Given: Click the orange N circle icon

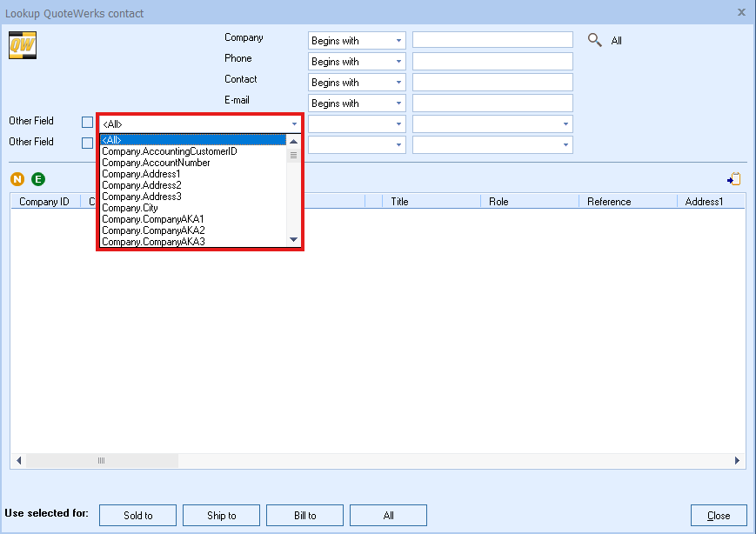Looking at the screenshot, I should tap(17, 179).
